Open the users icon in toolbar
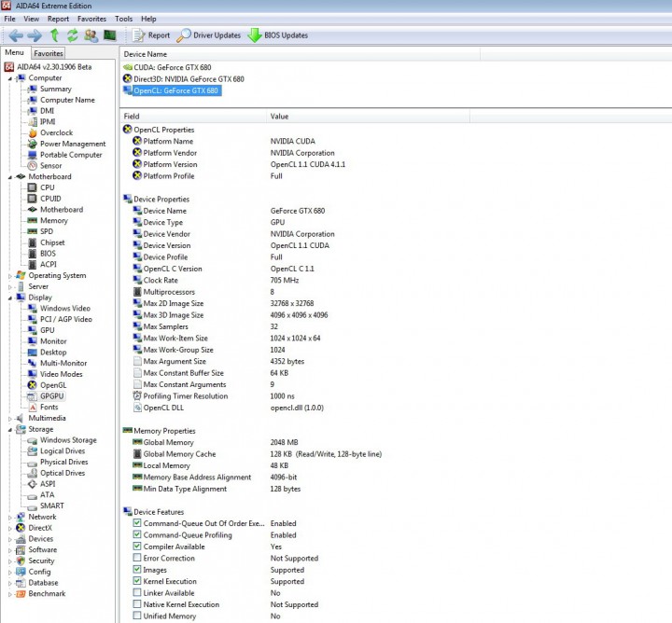The width and height of the screenshot is (672, 623). click(x=91, y=35)
